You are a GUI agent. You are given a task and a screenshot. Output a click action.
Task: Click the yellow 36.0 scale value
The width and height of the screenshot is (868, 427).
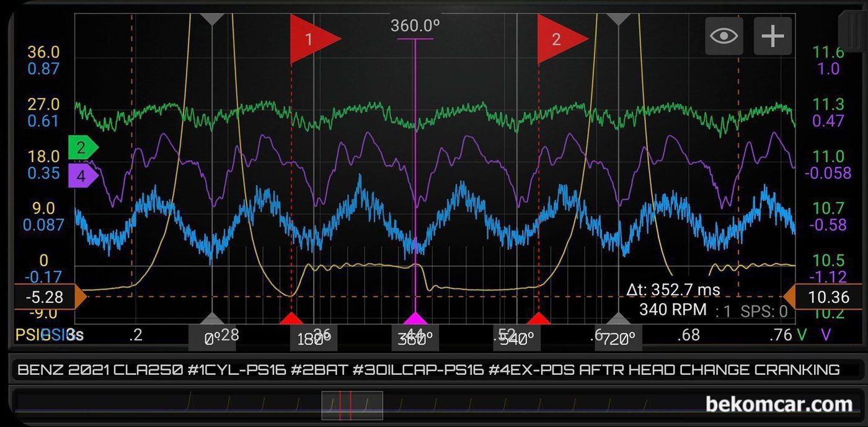(x=43, y=52)
